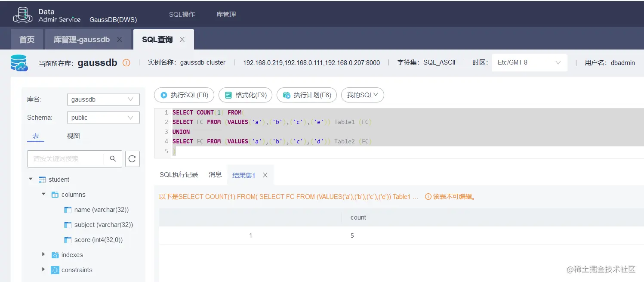
Task: Click the IP address list 192.168.0.219 text
Action: click(311, 63)
